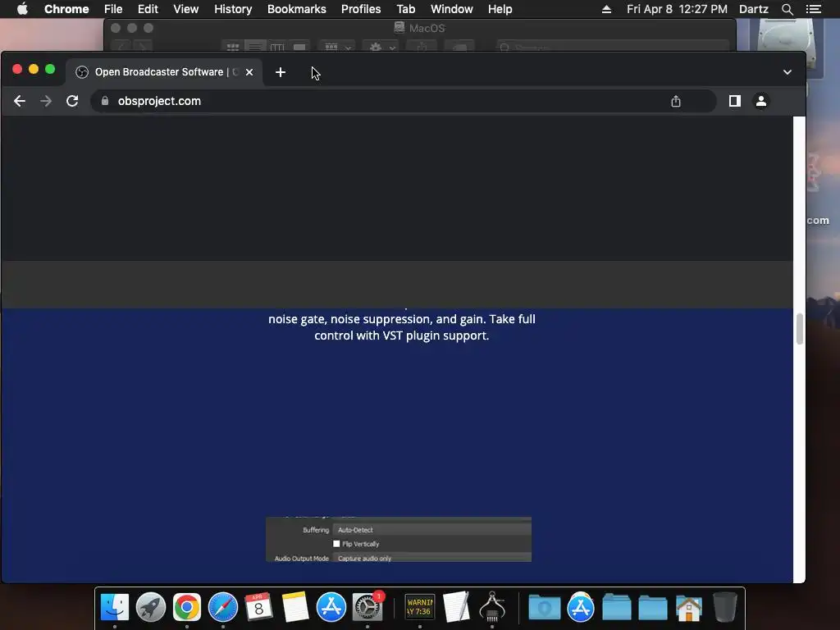This screenshot has height=630, width=840.
Task: Open the Tab menu
Action: pyautogui.click(x=406, y=9)
